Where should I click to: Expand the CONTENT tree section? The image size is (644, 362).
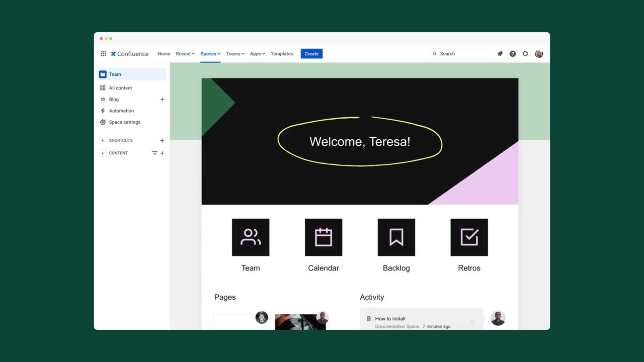click(103, 153)
